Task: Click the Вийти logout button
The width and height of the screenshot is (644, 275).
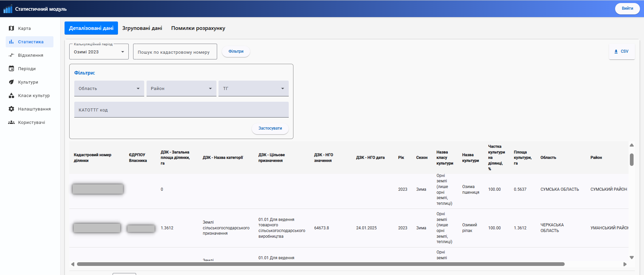Action: 627,8
